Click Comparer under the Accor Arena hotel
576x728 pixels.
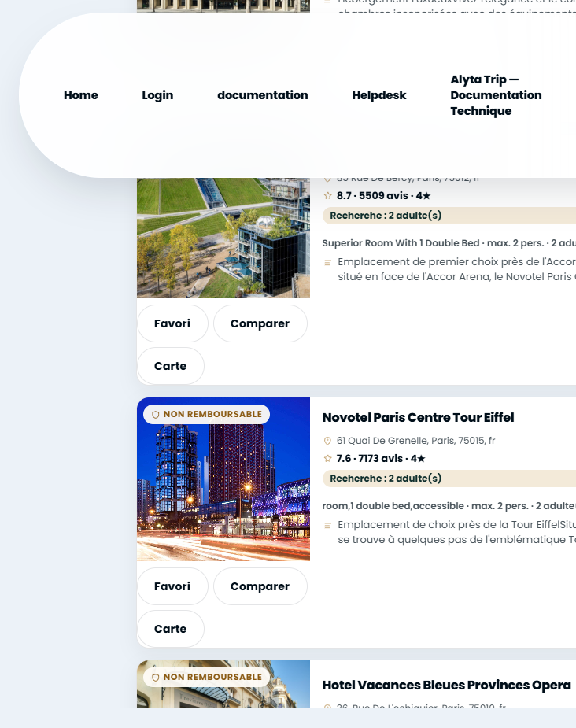pyautogui.click(x=260, y=323)
